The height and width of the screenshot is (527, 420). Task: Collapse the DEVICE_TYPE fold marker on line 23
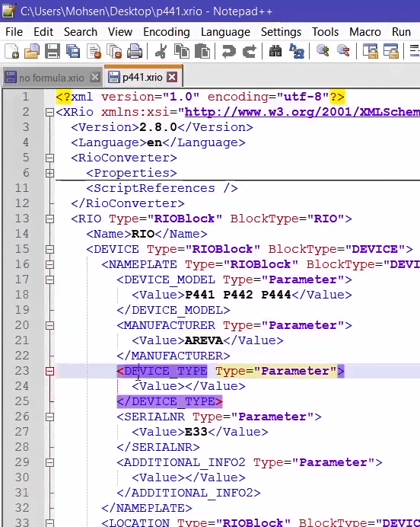coord(49,371)
